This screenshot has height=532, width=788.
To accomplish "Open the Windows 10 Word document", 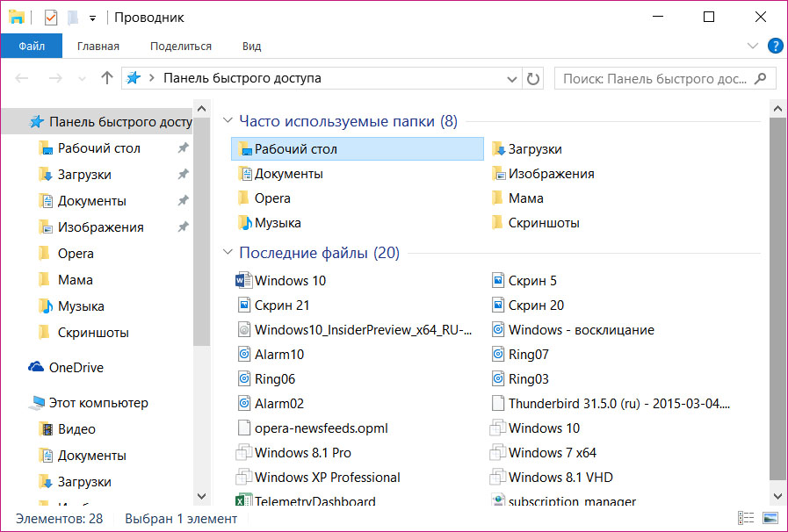I will tap(289, 281).
